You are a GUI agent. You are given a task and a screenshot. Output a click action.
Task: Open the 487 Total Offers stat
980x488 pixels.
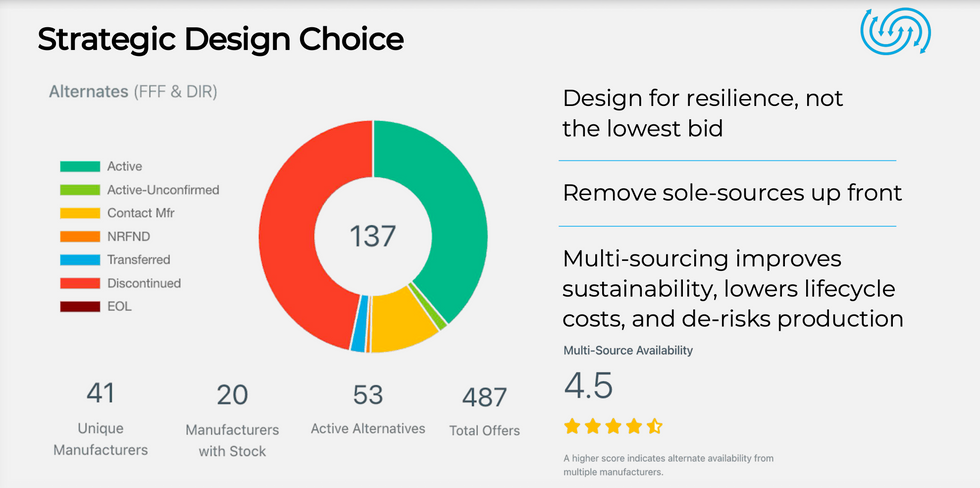pos(485,397)
